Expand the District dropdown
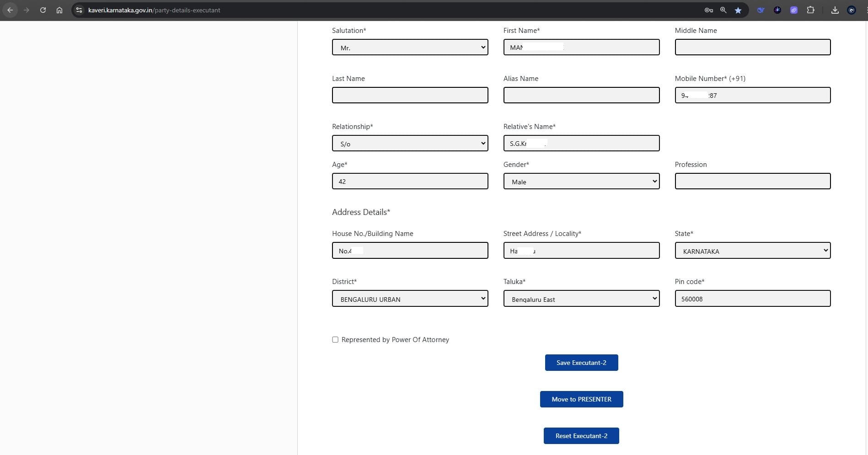Image resolution: width=868 pixels, height=455 pixels. click(410, 299)
